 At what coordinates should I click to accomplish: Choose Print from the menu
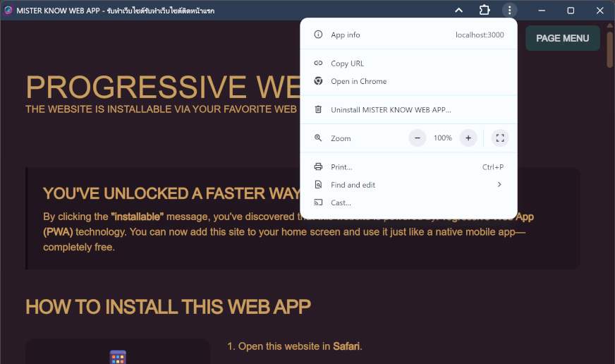pyautogui.click(x=408, y=166)
